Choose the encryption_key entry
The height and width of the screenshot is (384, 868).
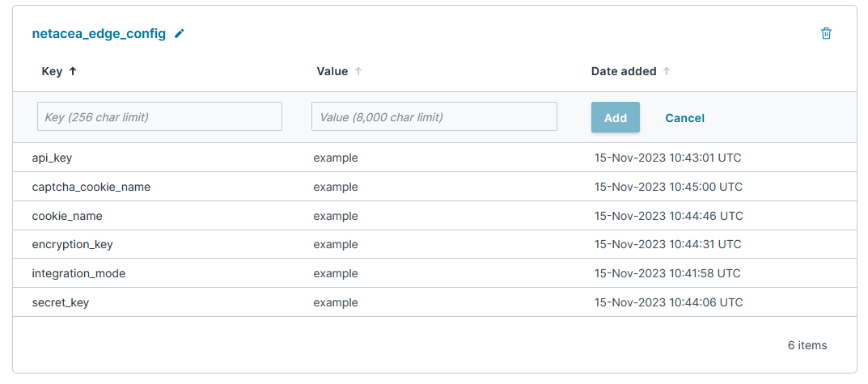[72, 244]
